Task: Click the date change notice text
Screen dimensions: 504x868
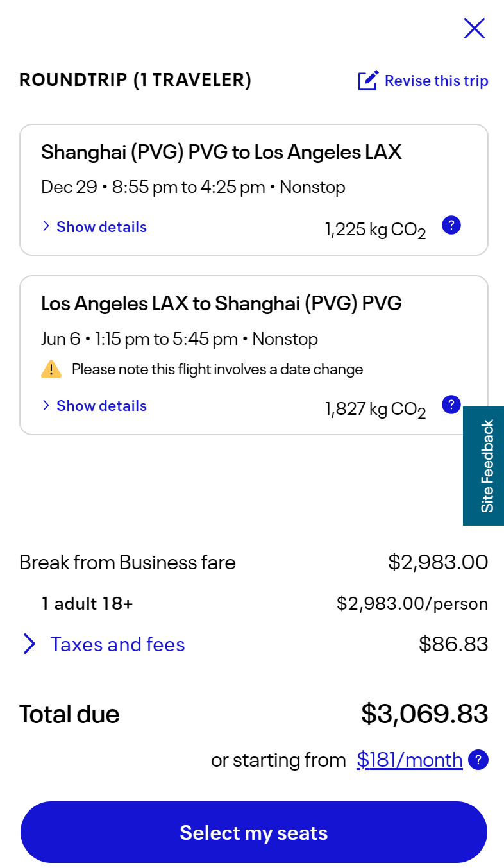Action: (217, 369)
